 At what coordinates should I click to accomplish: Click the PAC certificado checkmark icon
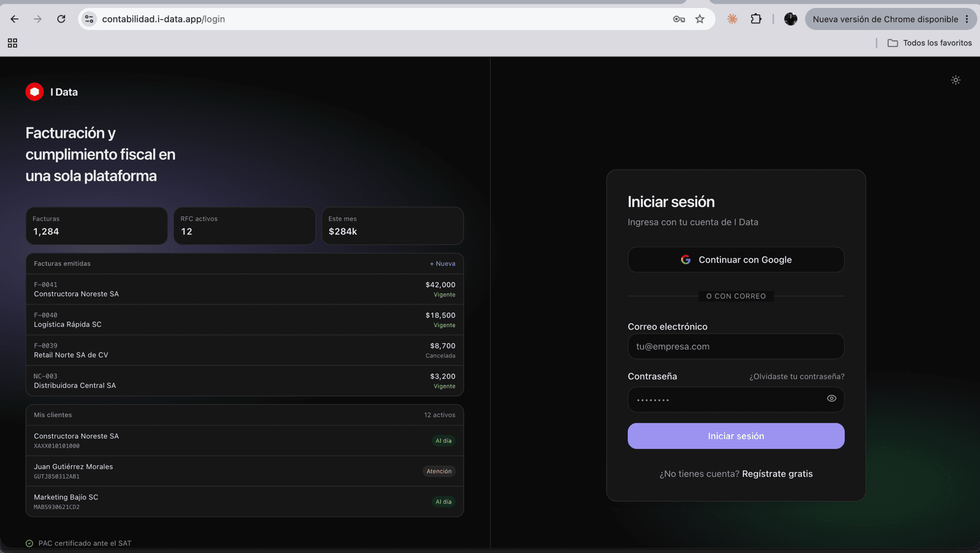29,543
